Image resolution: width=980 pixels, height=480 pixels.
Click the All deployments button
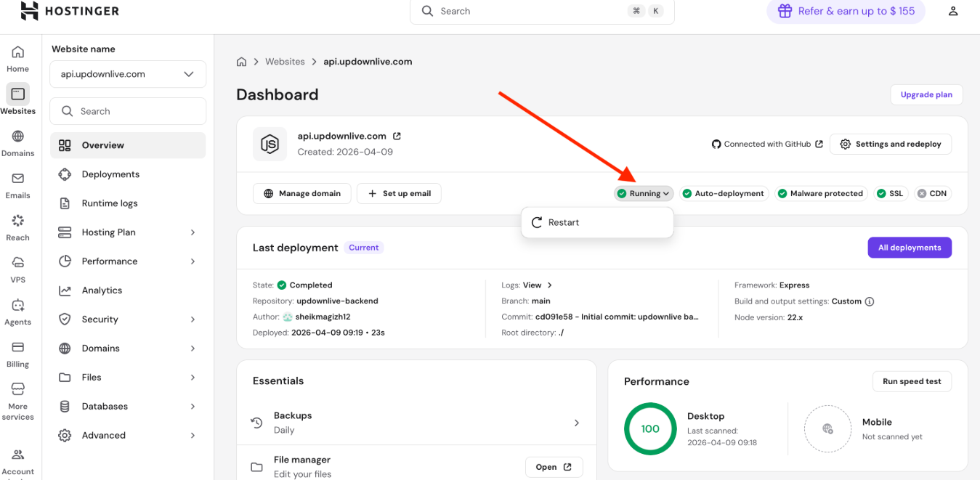[909, 248]
